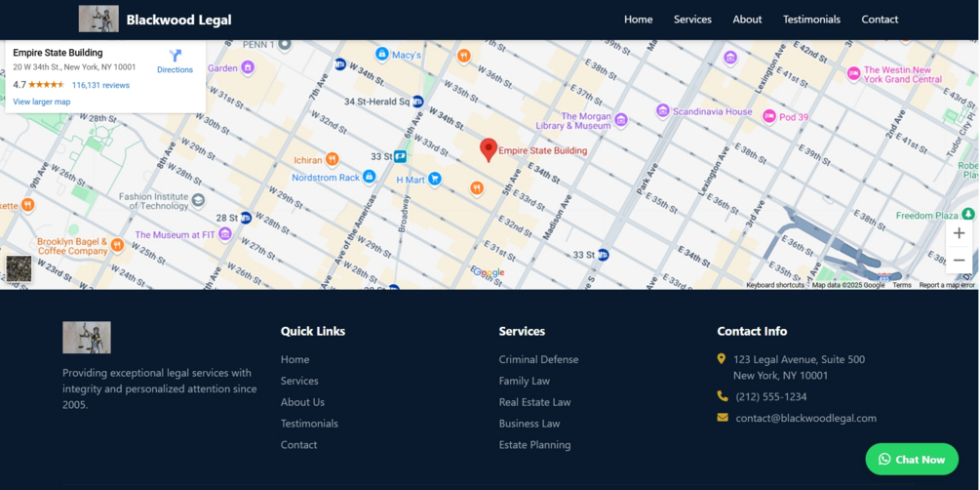Open Services in footer Quick Links
This screenshot has height=490, width=980.
click(x=299, y=381)
